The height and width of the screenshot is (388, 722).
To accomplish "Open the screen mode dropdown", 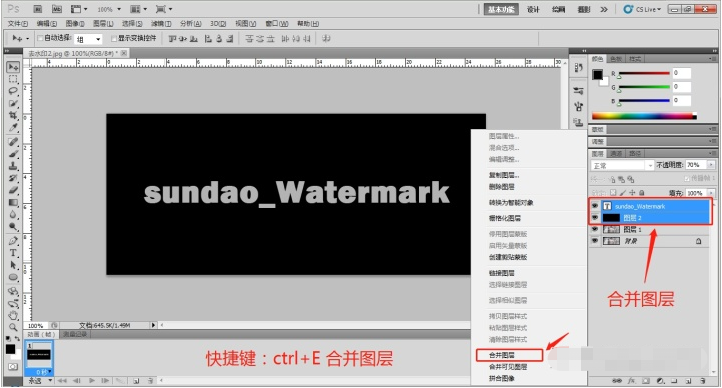I will (x=164, y=9).
